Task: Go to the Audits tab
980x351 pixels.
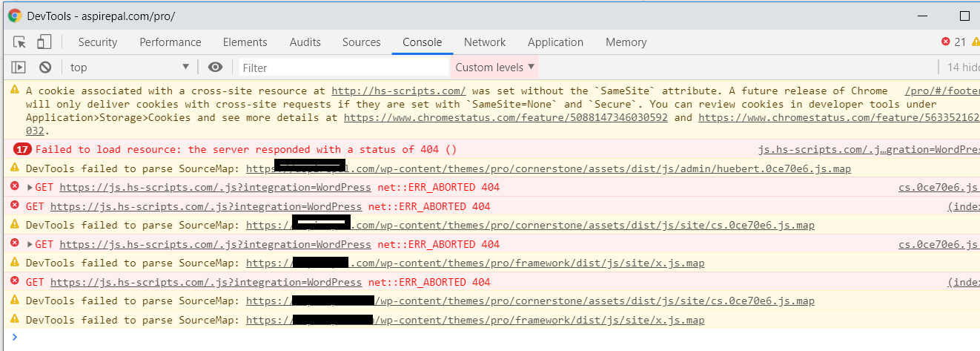Action: tap(305, 42)
